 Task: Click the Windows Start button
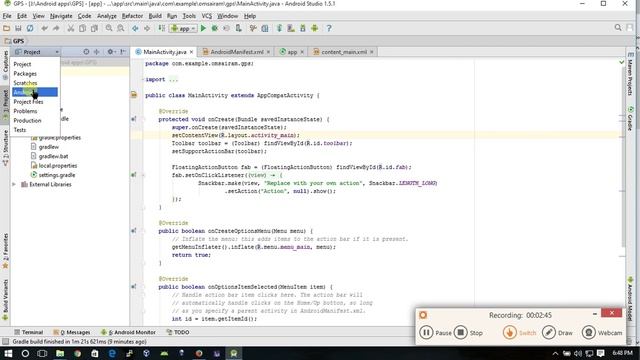click(8, 353)
